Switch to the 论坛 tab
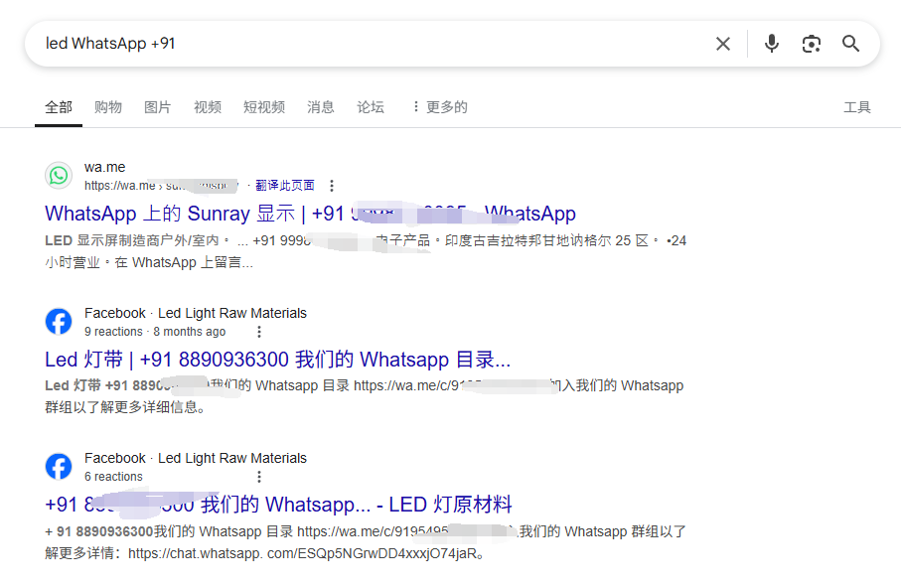901x588 pixels. 371,107
